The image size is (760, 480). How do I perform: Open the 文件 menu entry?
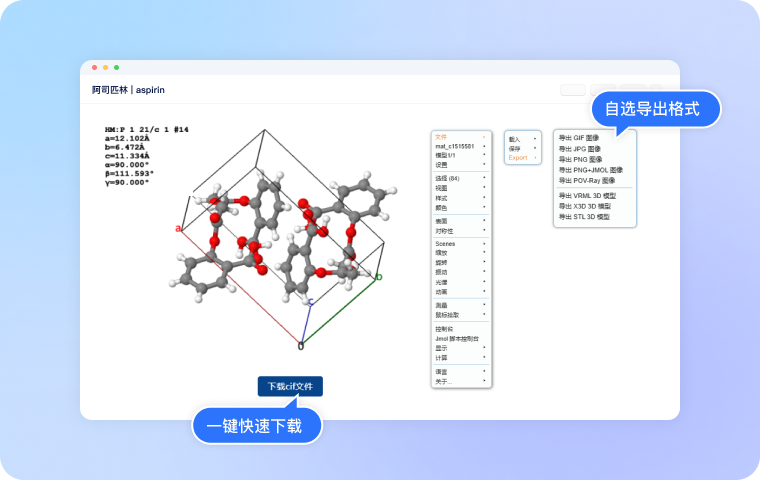pos(442,137)
